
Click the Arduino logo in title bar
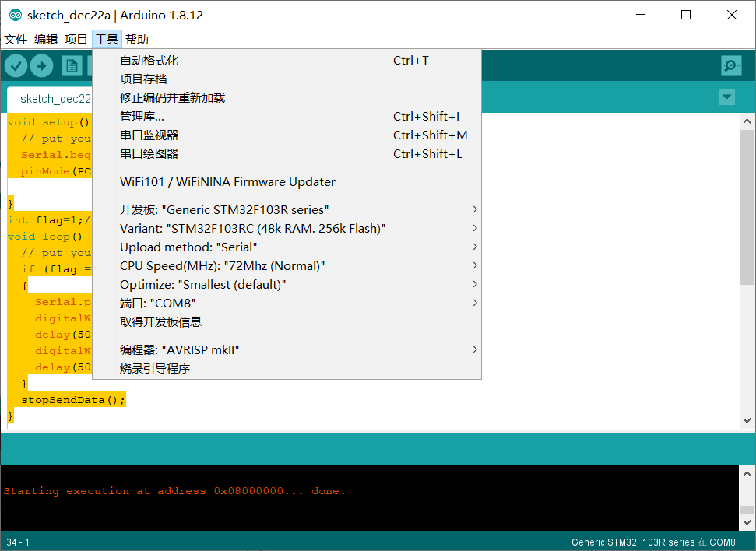(16, 15)
